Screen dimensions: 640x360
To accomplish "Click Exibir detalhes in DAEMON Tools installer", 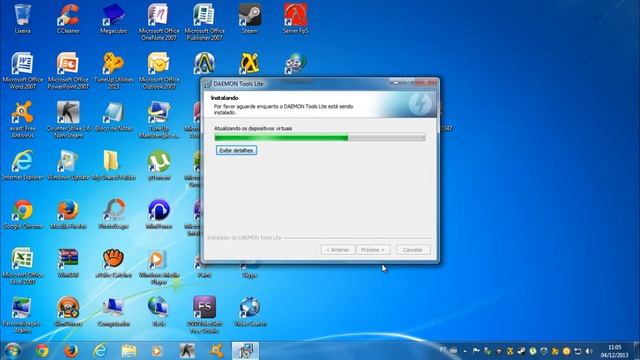I will (236, 150).
